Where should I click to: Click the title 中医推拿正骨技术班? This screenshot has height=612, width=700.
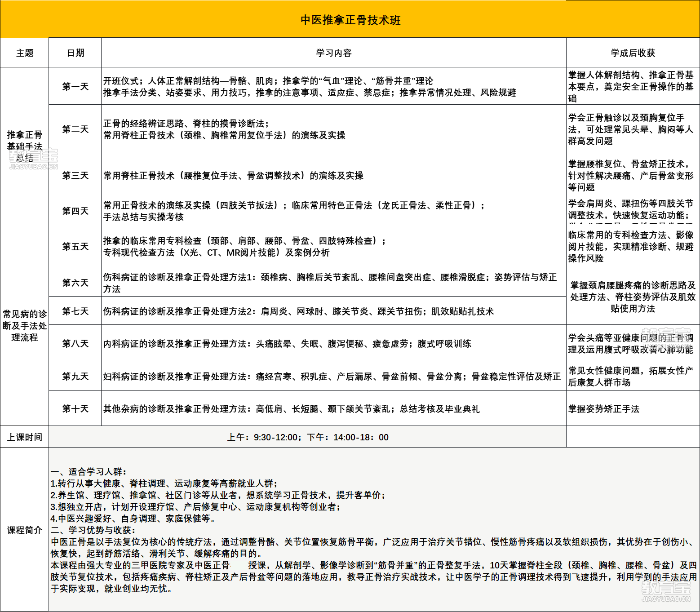click(350, 20)
